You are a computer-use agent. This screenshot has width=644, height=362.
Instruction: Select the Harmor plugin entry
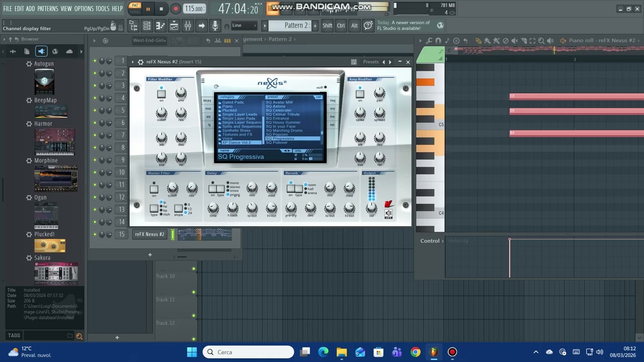(43, 124)
